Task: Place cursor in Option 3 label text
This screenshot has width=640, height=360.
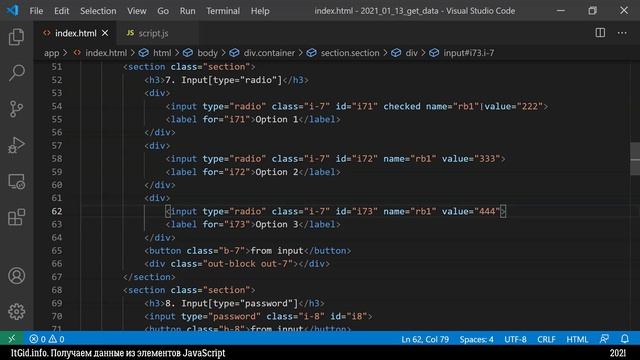Action: tap(277, 224)
